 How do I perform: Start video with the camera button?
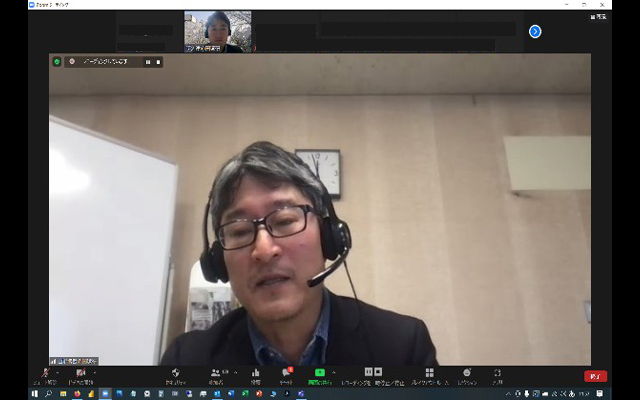pos(80,373)
